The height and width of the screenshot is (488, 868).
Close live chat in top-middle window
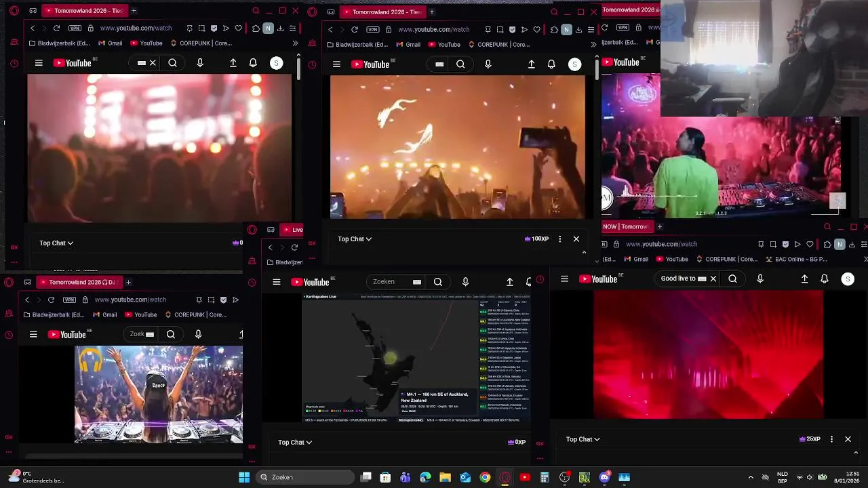point(576,239)
